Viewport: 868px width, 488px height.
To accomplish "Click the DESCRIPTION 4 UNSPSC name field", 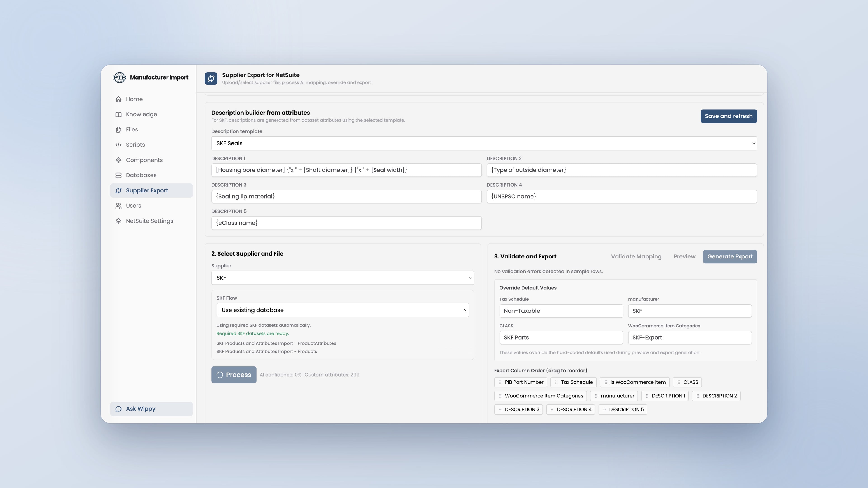I will [x=622, y=197].
